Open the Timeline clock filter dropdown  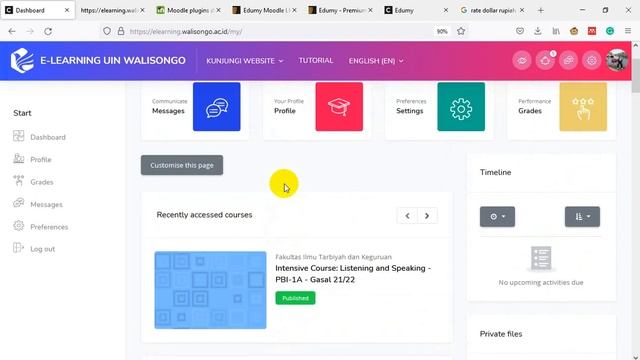click(x=497, y=217)
